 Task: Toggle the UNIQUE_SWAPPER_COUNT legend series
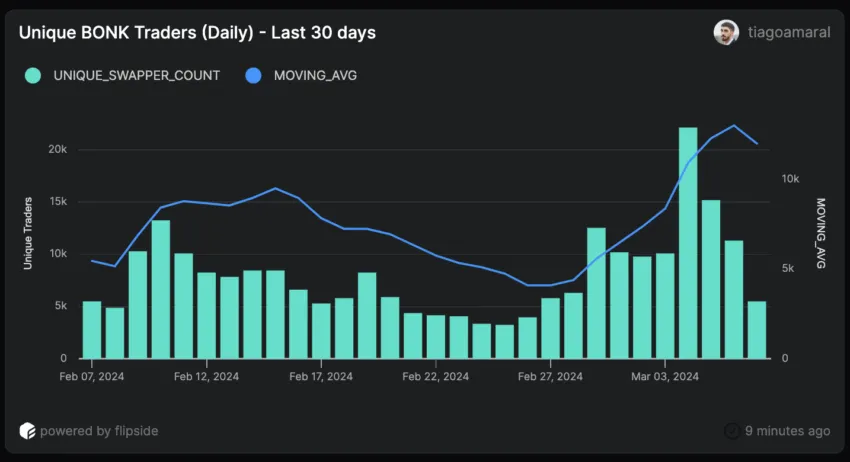[136, 75]
